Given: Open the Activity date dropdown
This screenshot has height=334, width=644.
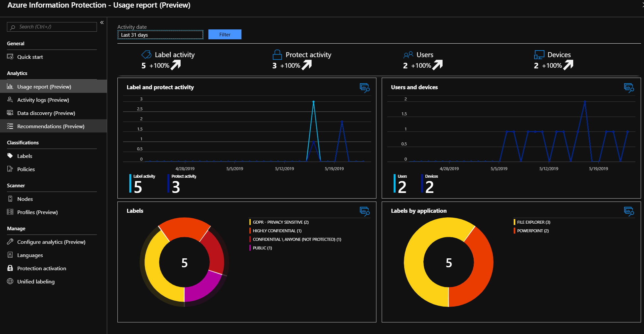Looking at the screenshot, I should 160,35.
